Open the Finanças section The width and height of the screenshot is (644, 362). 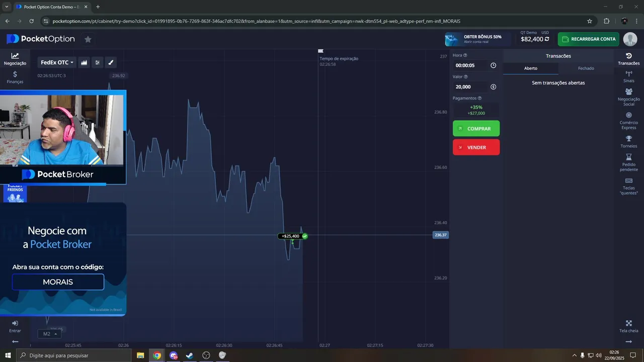tap(15, 77)
